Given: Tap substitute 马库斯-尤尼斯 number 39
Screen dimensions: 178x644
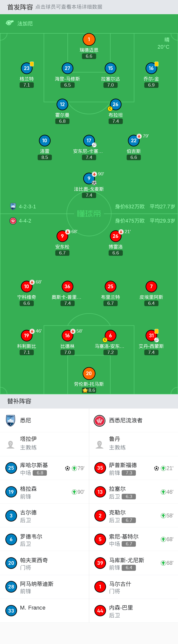Looking at the screenshot, I should pyautogui.click(x=100, y=563).
